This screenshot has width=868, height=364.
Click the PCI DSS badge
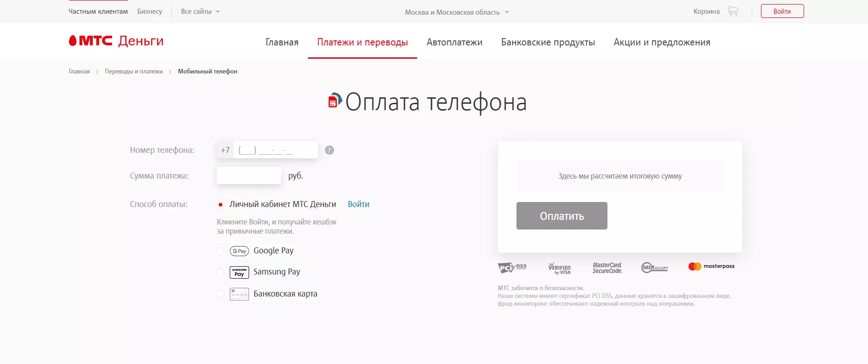point(512,268)
